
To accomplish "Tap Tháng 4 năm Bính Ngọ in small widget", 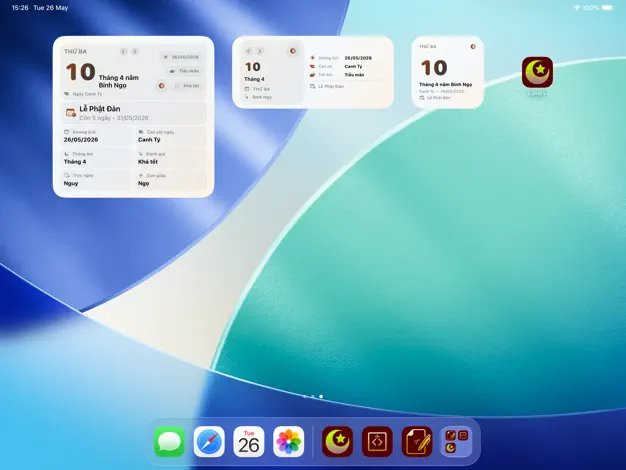I will tap(446, 85).
